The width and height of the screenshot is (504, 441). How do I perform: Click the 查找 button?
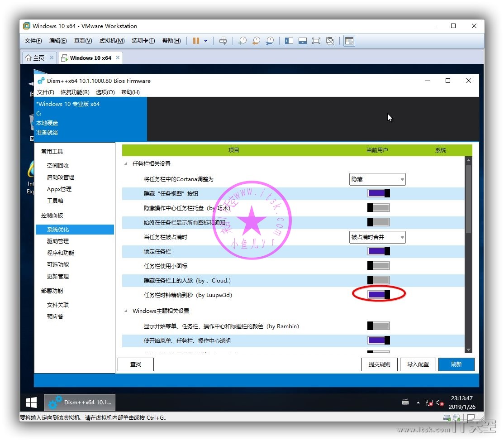point(136,364)
